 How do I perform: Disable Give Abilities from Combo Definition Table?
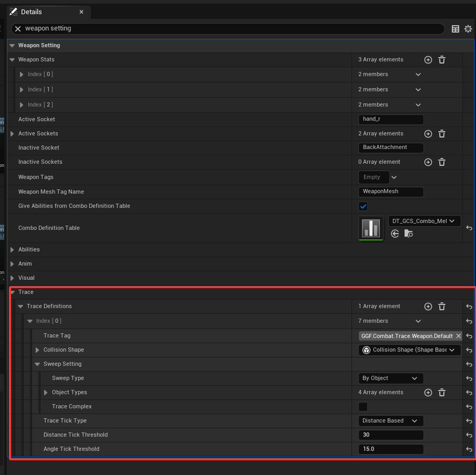[363, 207]
